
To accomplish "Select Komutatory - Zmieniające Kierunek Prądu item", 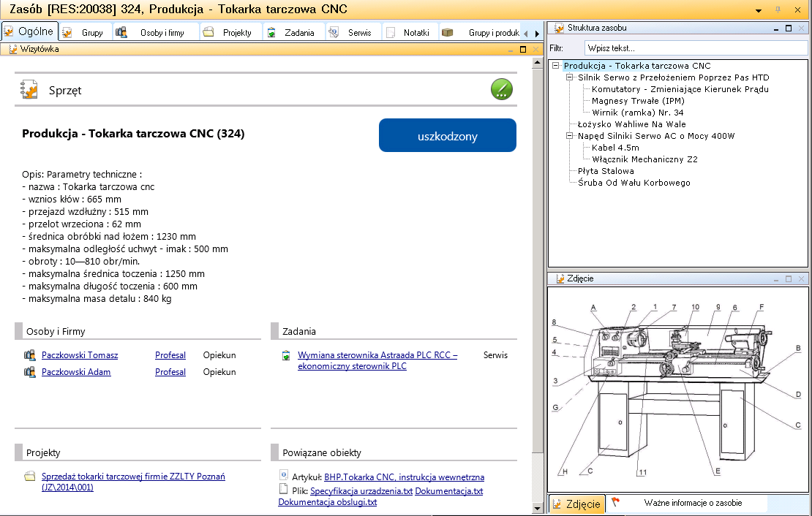I will coord(680,89).
